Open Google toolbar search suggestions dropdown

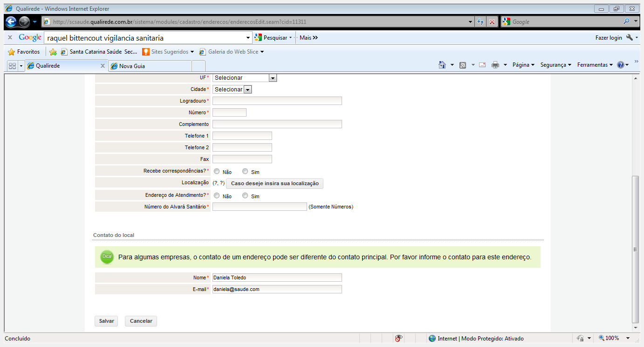pyautogui.click(x=248, y=38)
